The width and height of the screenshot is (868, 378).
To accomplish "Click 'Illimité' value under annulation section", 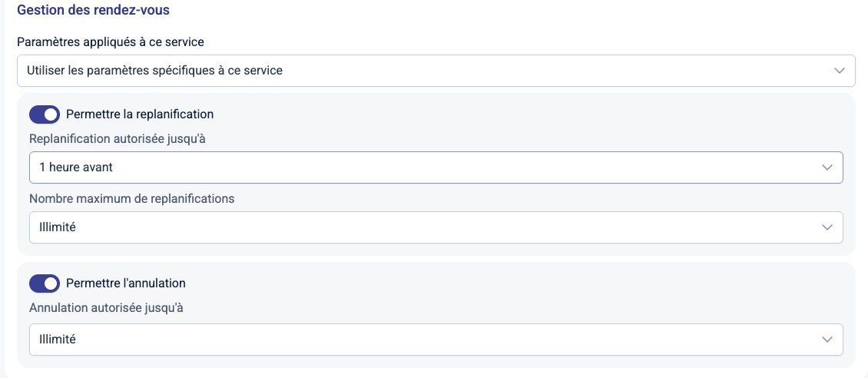I will pos(58,340).
